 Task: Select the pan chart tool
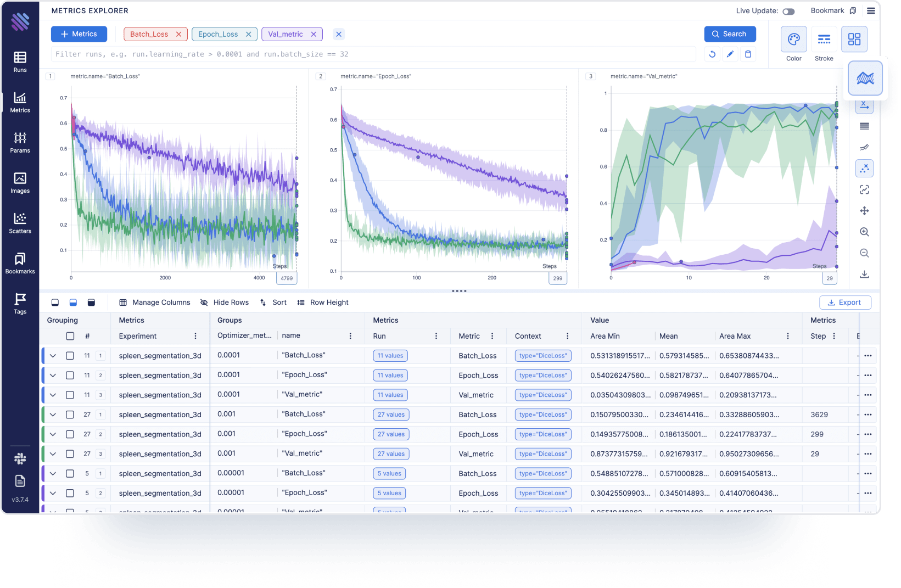864,211
